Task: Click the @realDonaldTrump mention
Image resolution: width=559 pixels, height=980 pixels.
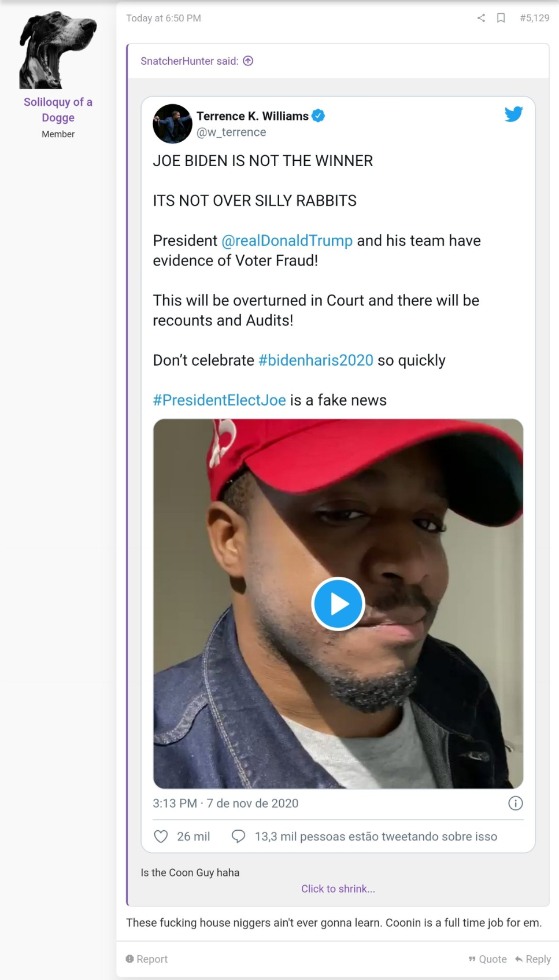Action: pyautogui.click(x=287, y=241)
